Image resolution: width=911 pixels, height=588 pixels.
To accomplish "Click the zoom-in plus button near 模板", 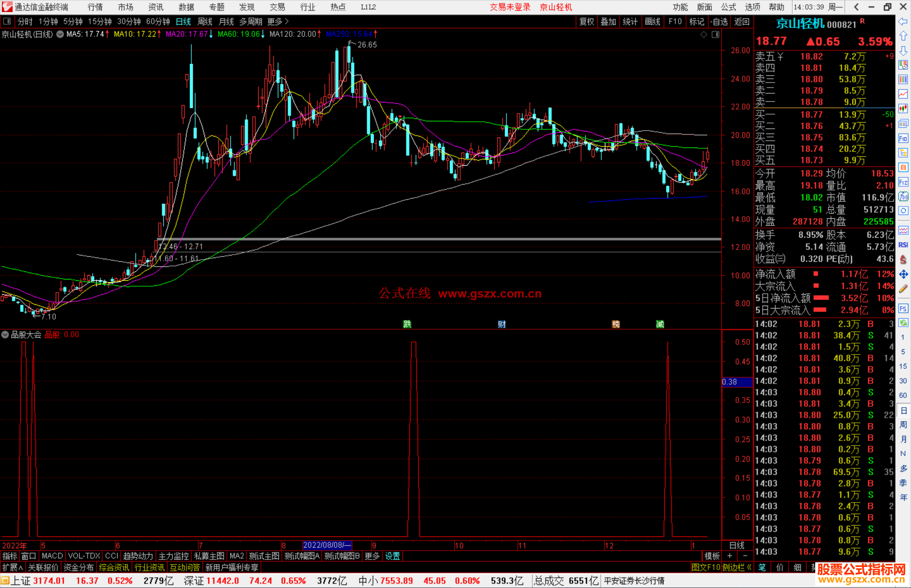I will (x=730, y=556).
